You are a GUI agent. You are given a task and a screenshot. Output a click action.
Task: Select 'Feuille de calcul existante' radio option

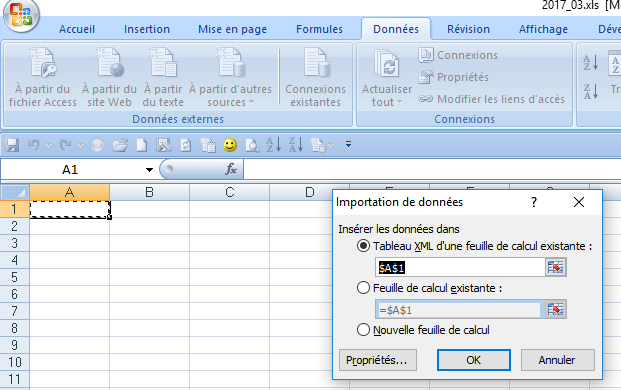(363, 288)
